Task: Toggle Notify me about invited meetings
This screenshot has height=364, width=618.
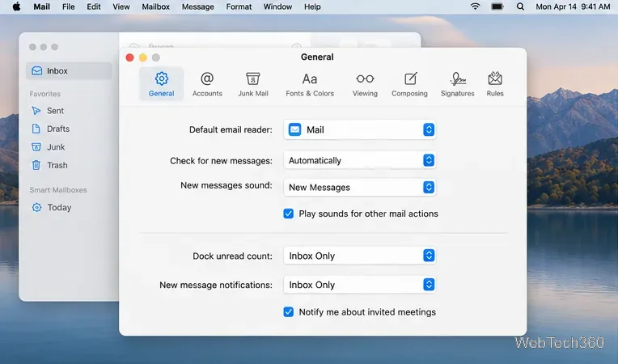Action: [x=289, y=312]
